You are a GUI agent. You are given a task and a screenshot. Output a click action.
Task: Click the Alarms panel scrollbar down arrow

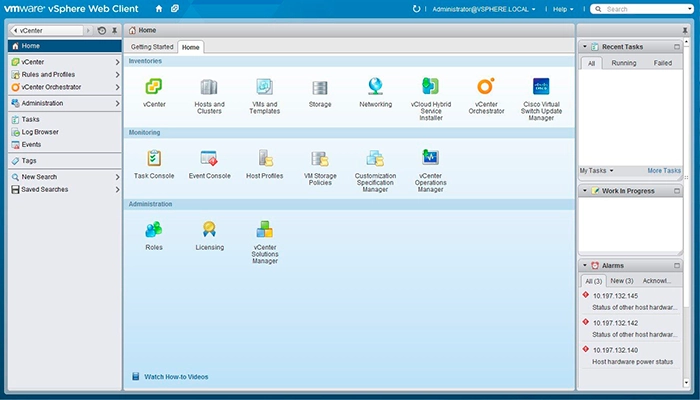pos(687,383)
